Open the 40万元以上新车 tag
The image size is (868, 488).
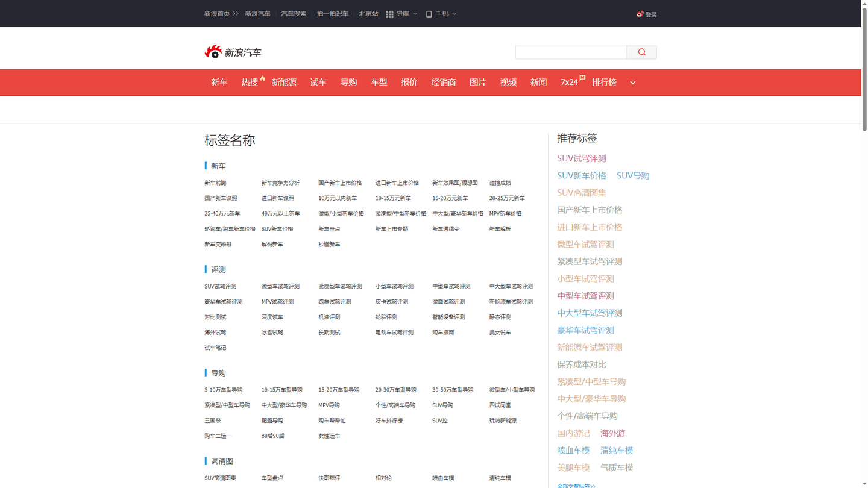(280, 213)
